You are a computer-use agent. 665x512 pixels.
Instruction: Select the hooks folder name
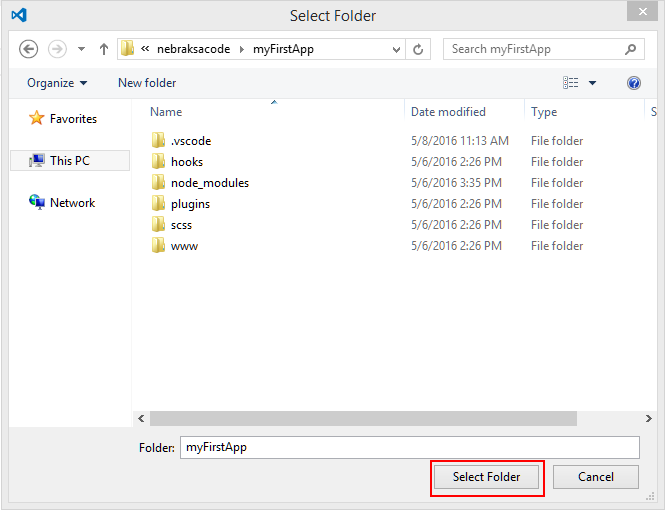tap(187, 162)
